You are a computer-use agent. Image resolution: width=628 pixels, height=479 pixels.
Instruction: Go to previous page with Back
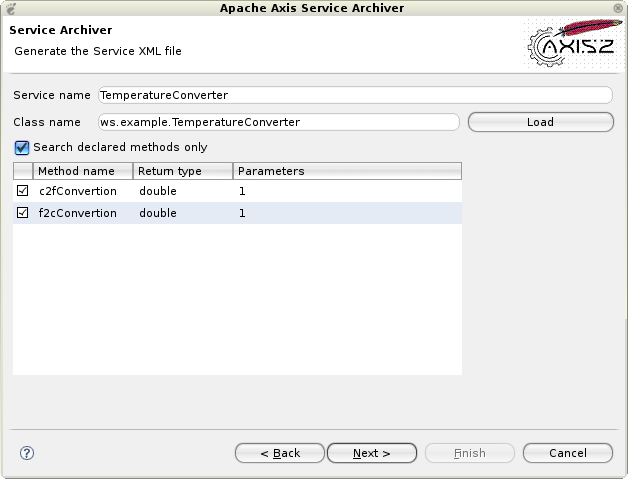280,453
